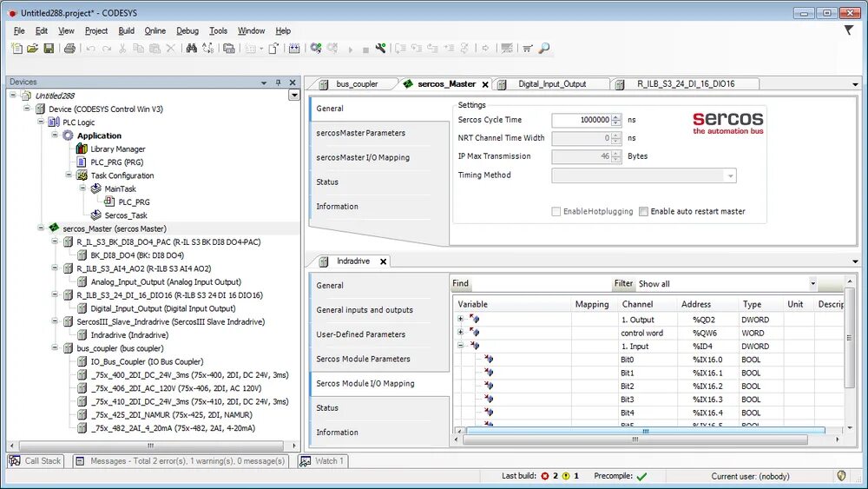868x489 pixels.
Task: Click the Undo toolbar icon
Action: pyautogui.click(x=91, y=49)
